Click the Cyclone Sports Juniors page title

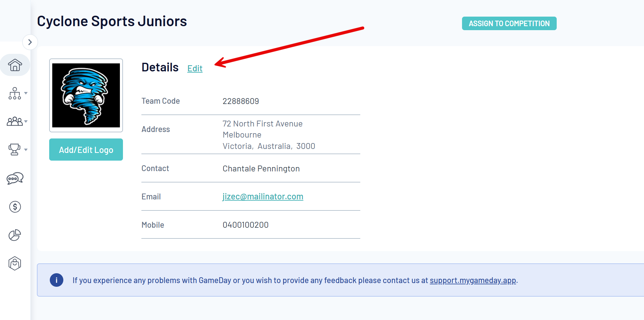112,21
